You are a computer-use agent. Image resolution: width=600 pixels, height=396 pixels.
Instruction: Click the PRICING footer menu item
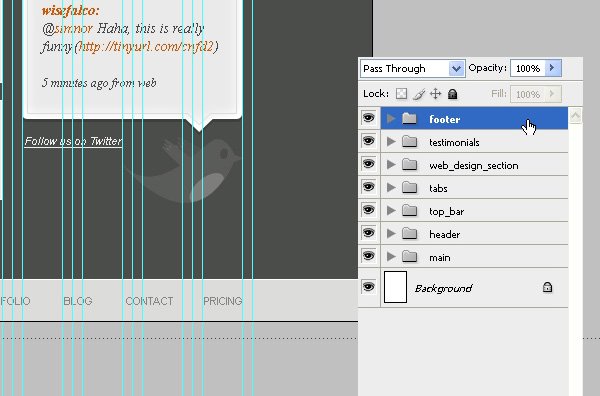click(223, 301)
